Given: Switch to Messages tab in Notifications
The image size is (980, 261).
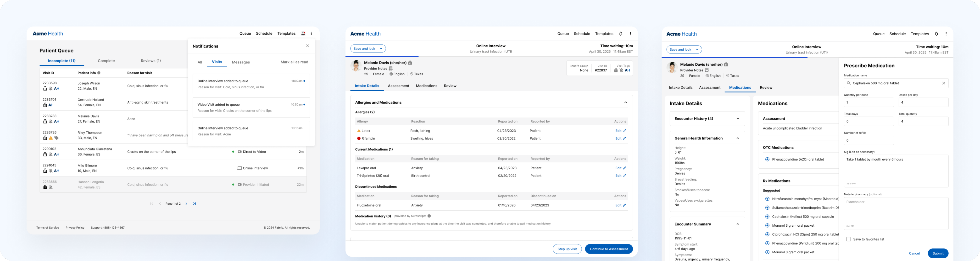Looking at the screenshot, I should 241,62.
